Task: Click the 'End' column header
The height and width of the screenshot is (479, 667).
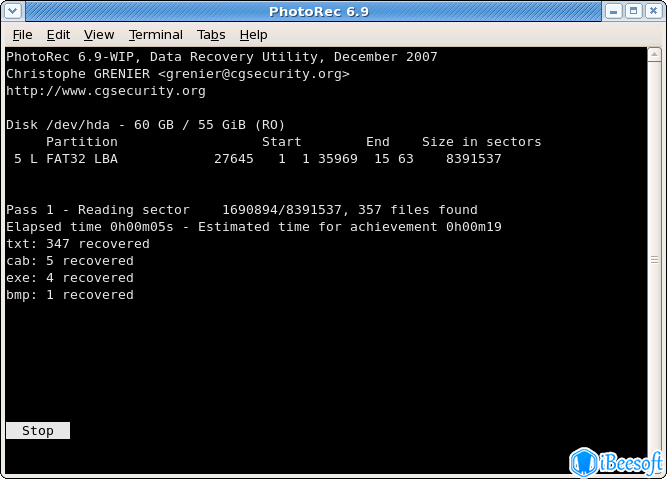Action: click(378, 142)
